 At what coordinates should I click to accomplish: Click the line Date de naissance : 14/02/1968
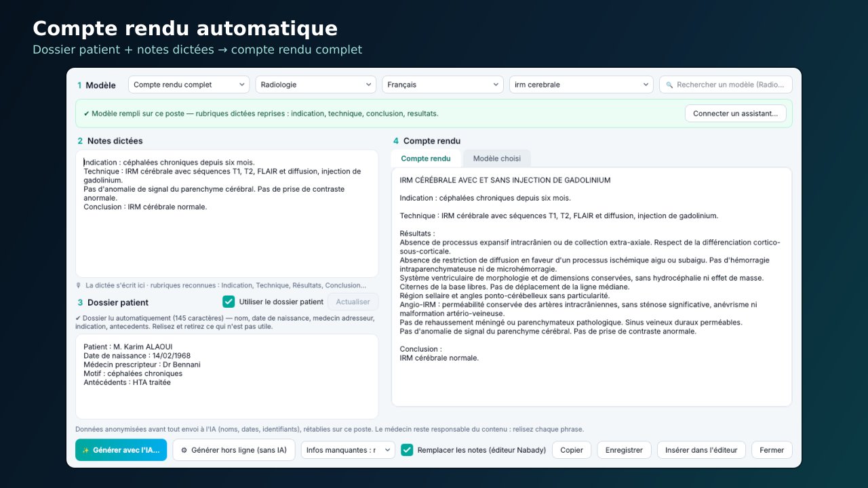(x=137, y=356)
